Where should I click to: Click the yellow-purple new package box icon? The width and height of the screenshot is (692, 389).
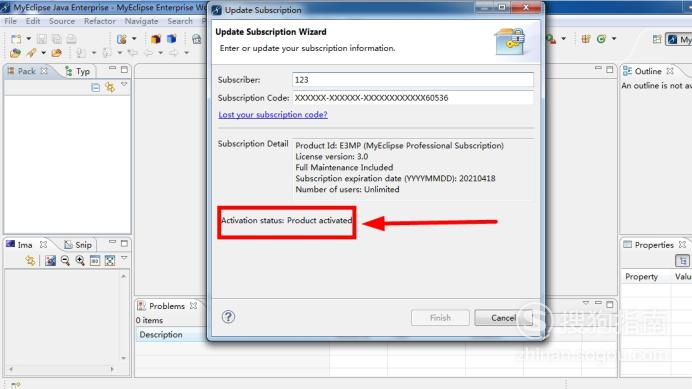(155, 39)
